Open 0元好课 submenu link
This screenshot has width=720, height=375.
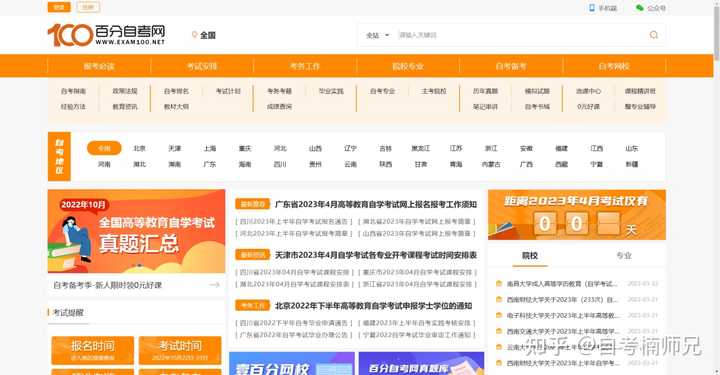tap(588, 106)
